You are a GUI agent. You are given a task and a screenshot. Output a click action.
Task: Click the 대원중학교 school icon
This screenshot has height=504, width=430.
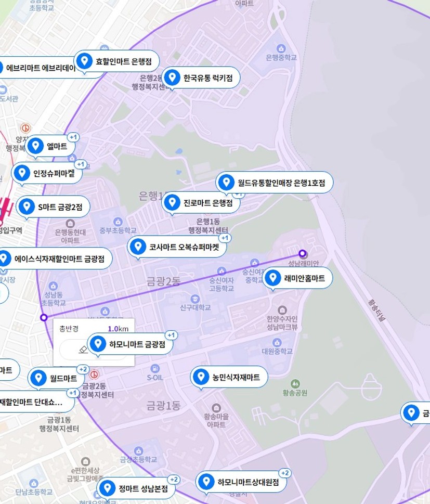[277, 342]
